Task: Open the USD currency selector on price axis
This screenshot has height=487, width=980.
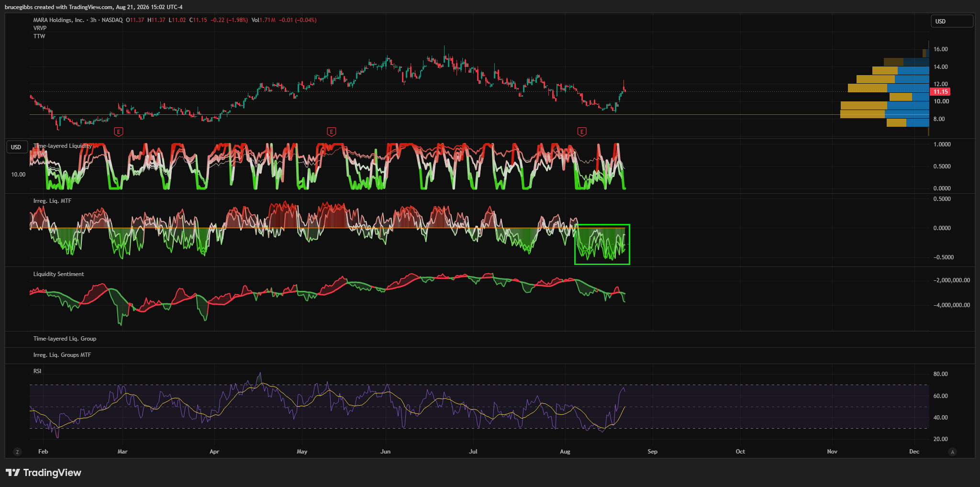Action: click(952, 21)
